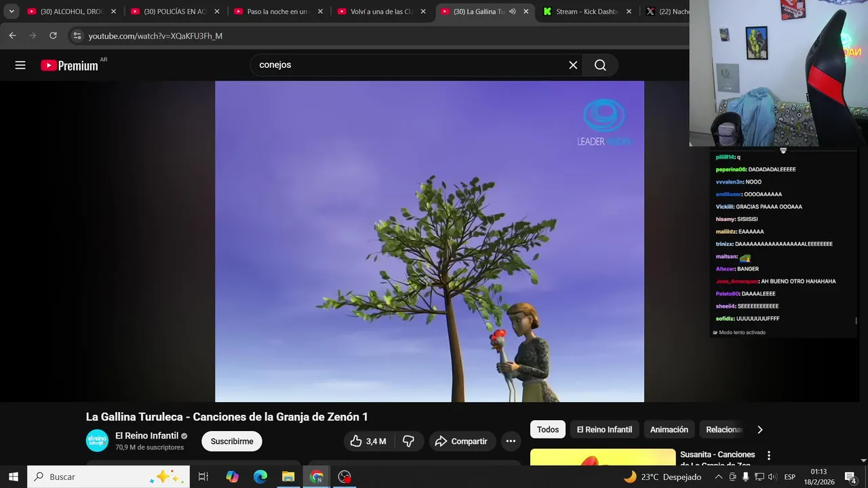This screenshot has width=868, height=488.
Task: Open the network tray icon
Action: 759,477
